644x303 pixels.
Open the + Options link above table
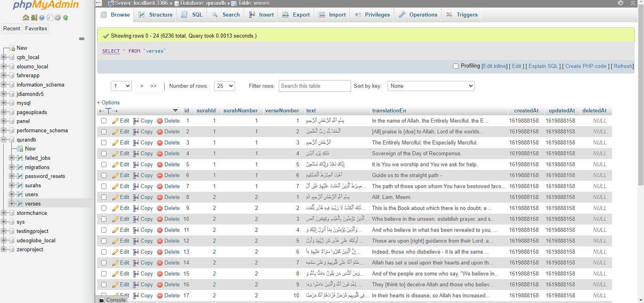point(108,102)
